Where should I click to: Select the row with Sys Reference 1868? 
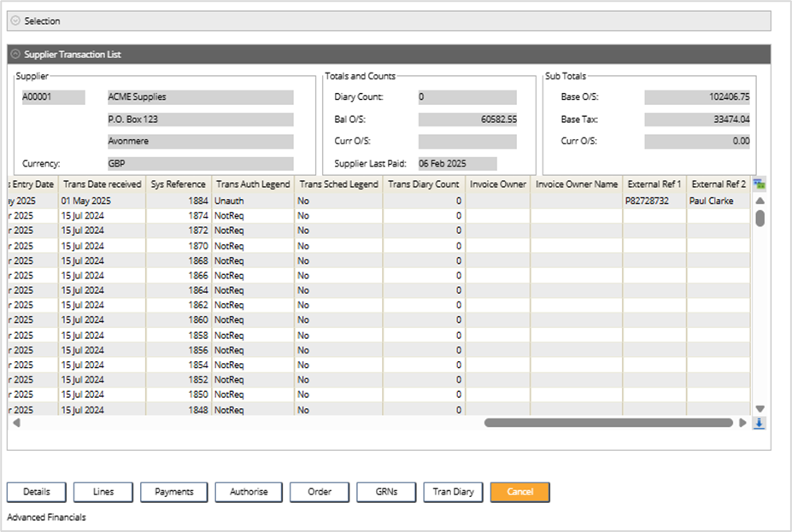378,260
